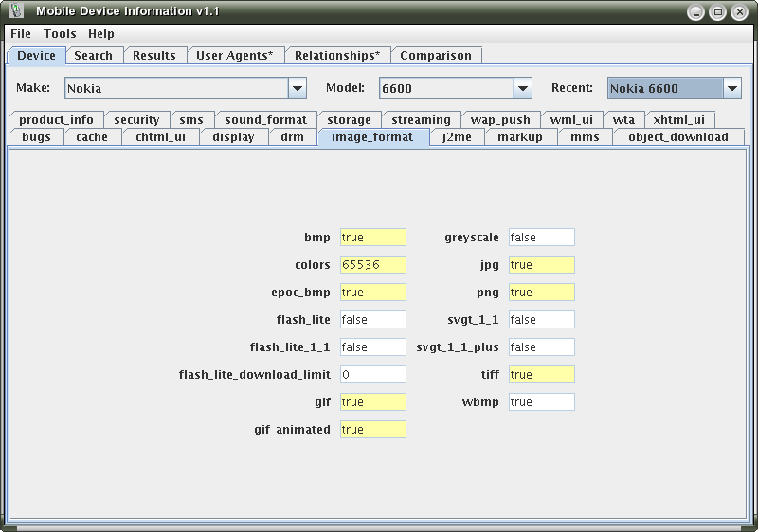The width and height of the screenshot is (758, 532).
Task: Select the j2me capability tab
Action: coord(457,137)
